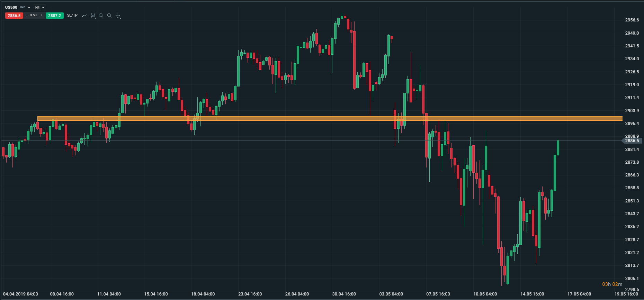The image size is (644, 300).
Task: Click the red sell price 2886.5 button
Action: 14,16
